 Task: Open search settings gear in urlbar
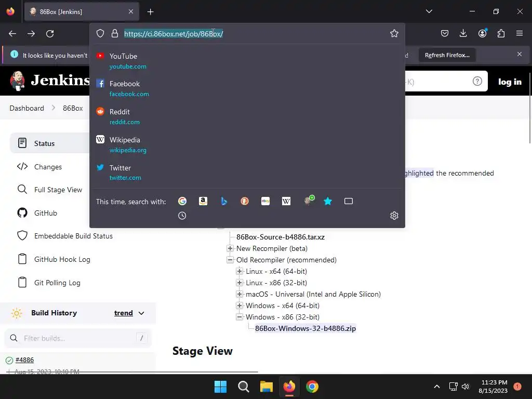click(394, 216)
